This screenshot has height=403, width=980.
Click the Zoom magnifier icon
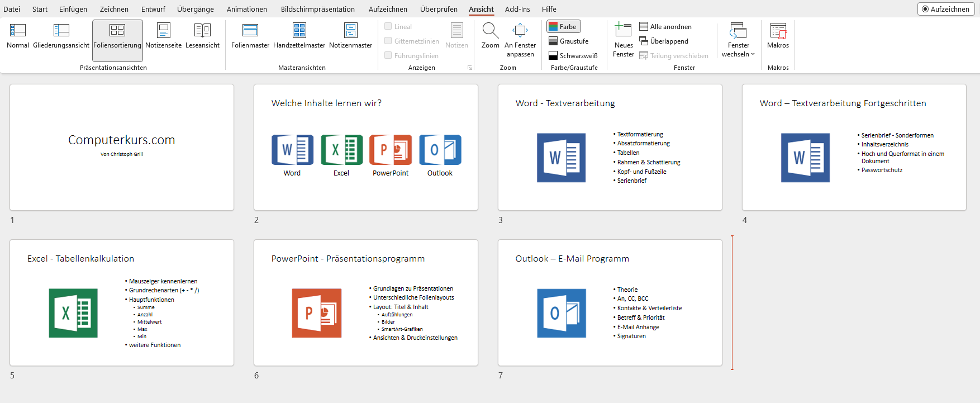coord(490,31)
